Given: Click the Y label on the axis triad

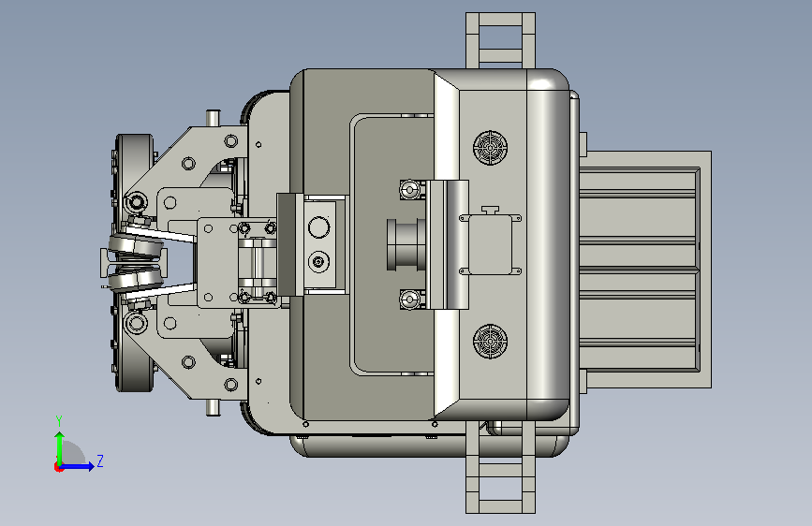Looking at the screenshot, I should (x=59, y=420).
